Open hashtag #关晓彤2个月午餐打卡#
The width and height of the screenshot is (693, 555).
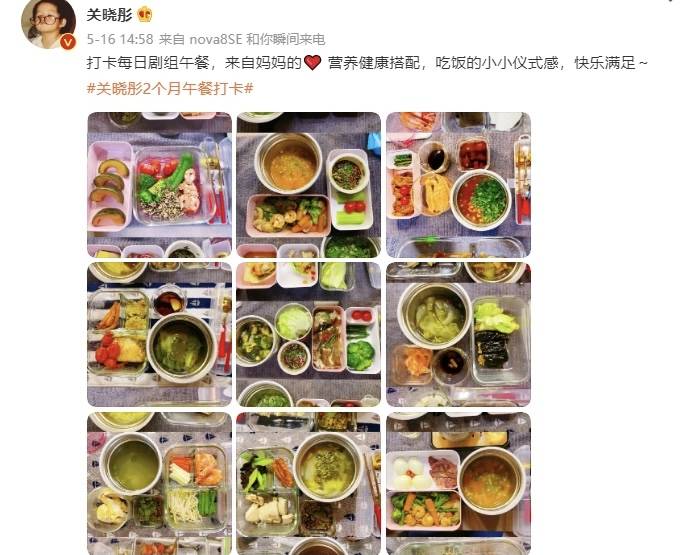[170, 88]
